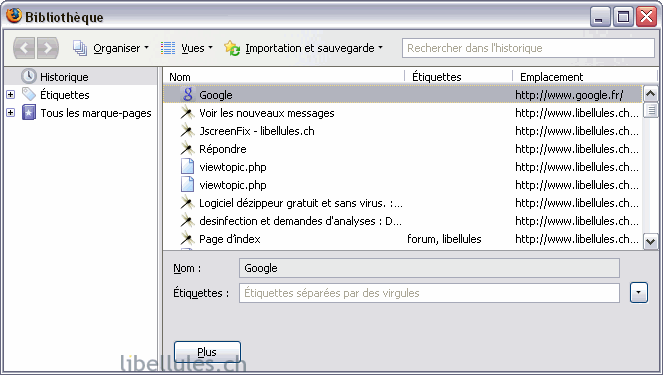Click the Nom field containing Google
The width and height of the screenshot is (663, 375).
[x=429, y=268]
